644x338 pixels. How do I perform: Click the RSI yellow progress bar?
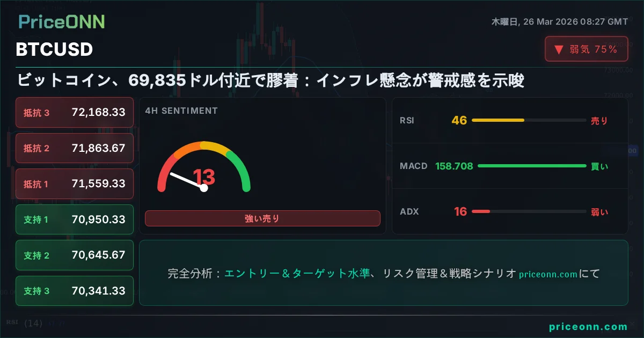[x=497, y=120]
